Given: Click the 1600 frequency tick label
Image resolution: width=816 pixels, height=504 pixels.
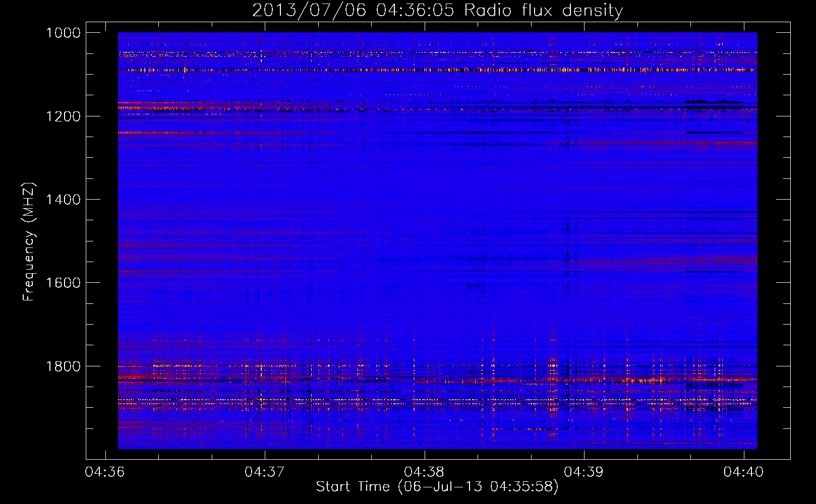Looking at the screenshot, I should click(63, 283).
